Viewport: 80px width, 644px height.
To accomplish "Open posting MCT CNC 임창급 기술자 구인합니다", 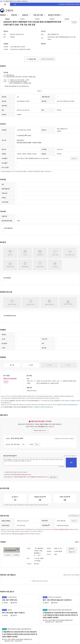I will (x=13, y=613).
